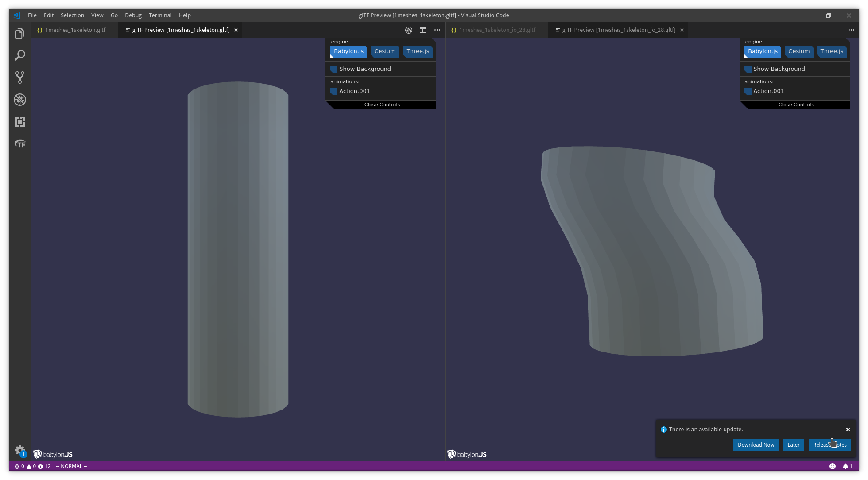Toggle the Action.001 animation checkbox on the right
Screen dimensions: 868x480
pos(748,91)
